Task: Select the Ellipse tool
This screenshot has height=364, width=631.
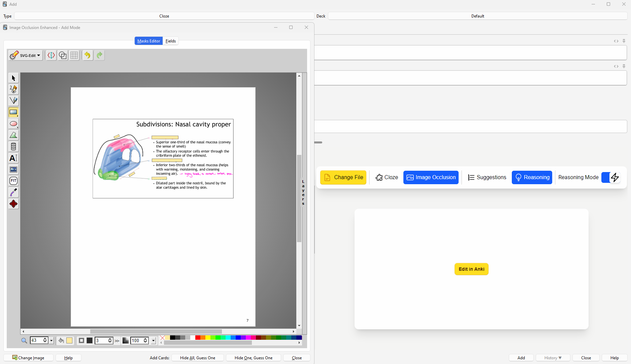Action: [13, 124]
